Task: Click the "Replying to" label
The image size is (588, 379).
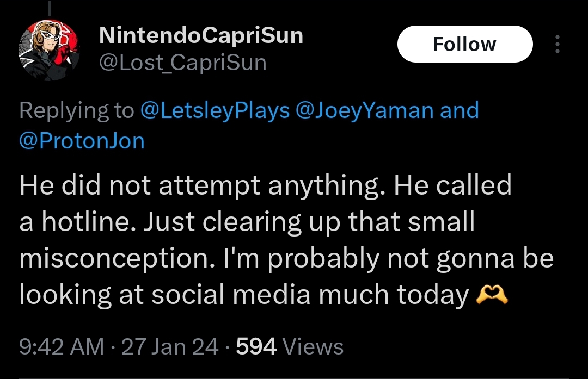Action: tap(77, 111)
